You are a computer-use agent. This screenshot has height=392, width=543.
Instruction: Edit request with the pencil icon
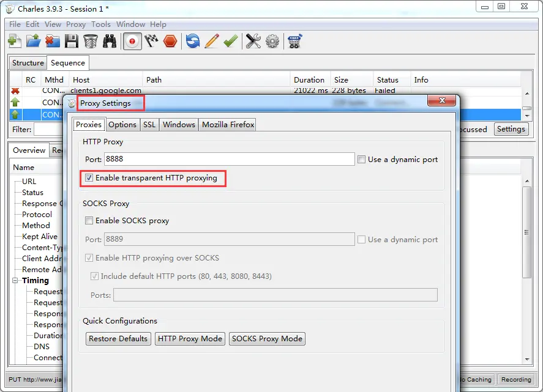212,41
